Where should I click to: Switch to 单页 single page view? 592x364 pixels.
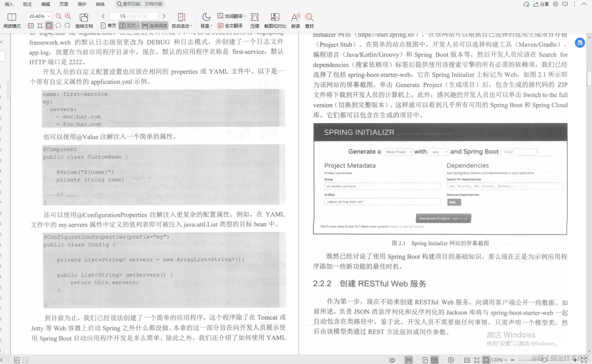click(109, 26)
